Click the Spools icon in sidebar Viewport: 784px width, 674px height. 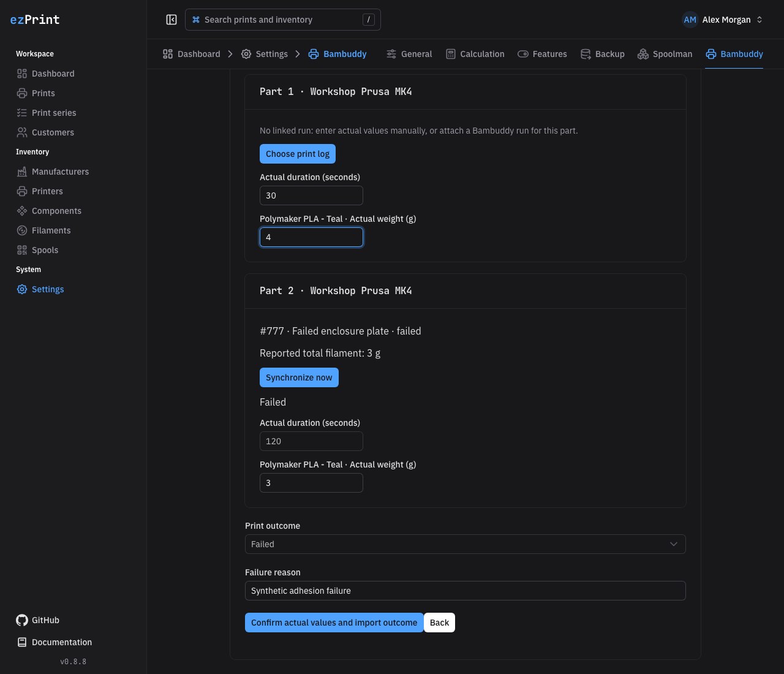[22, 250]
